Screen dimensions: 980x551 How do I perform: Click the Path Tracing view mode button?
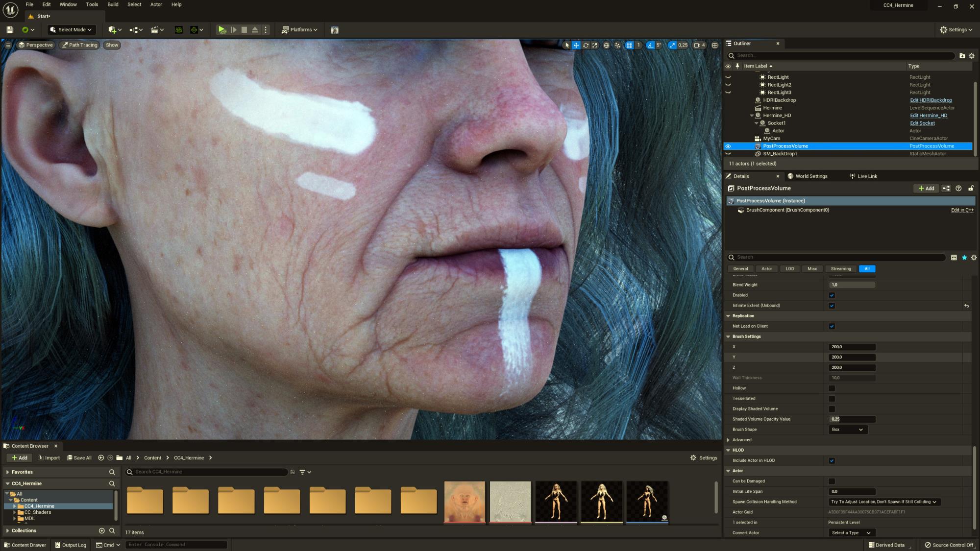click(x=79, y=45)
